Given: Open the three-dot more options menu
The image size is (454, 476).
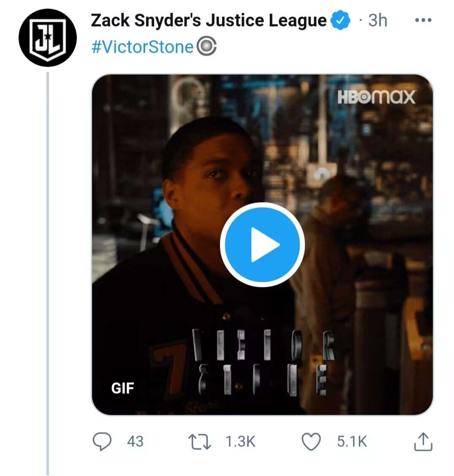Looking at the screenshot, I should (x=423, y=20).
